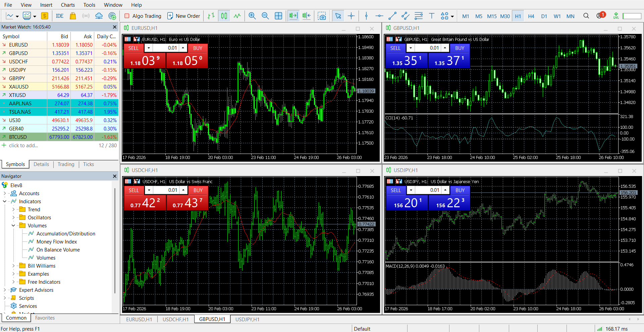Screen dimensions: 644x332
Task: Open the search magnifier
Action: 586,16
